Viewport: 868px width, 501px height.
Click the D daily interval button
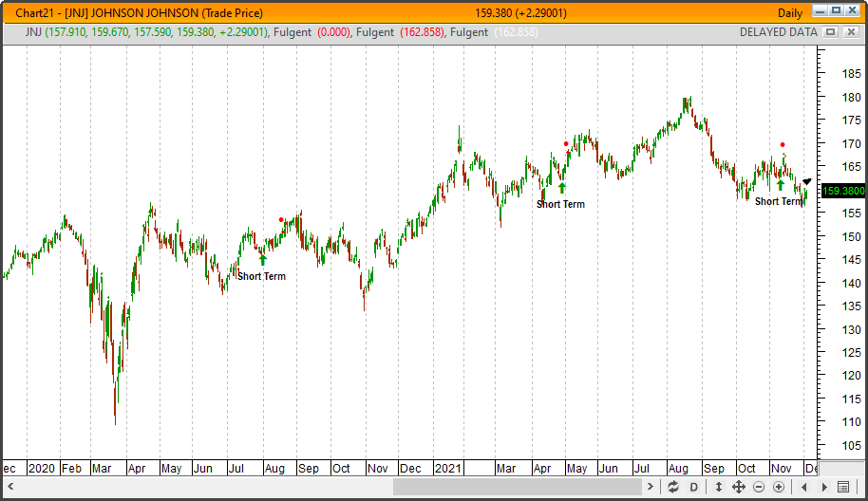click(693, 487)
